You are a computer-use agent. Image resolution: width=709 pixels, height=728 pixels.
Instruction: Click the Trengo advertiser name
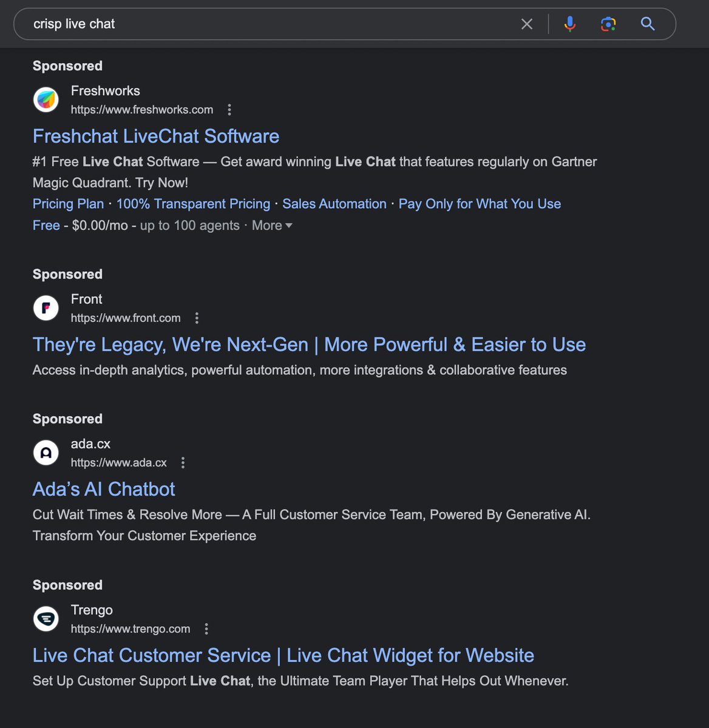pos(92,610)
